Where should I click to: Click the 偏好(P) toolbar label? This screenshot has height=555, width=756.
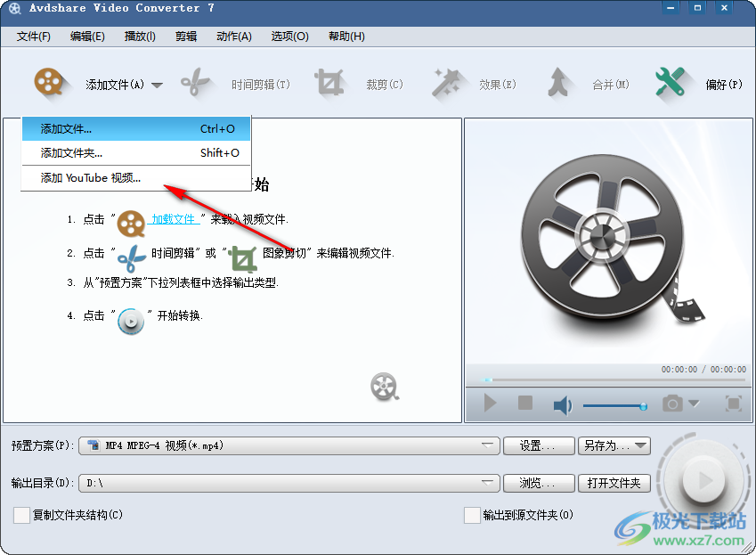[724, 85]
